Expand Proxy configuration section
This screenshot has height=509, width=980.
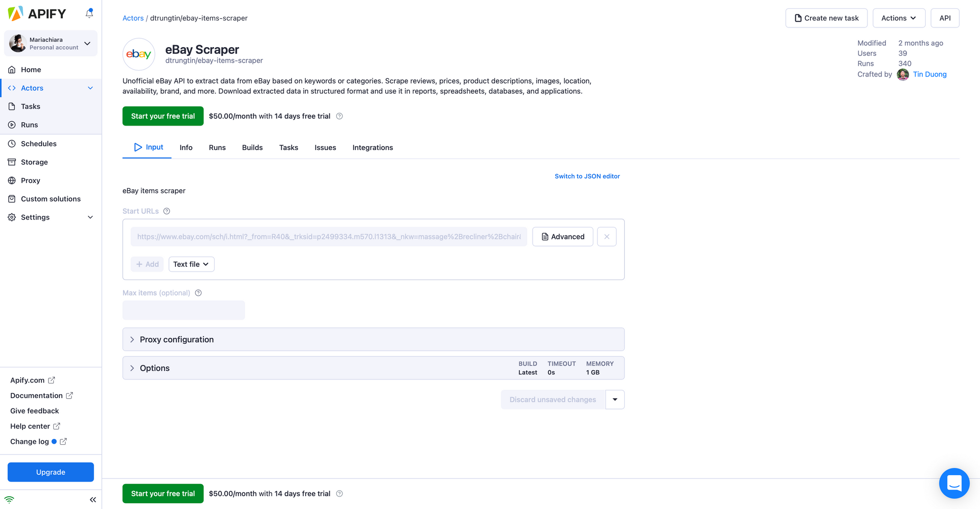tap(373, 339)
